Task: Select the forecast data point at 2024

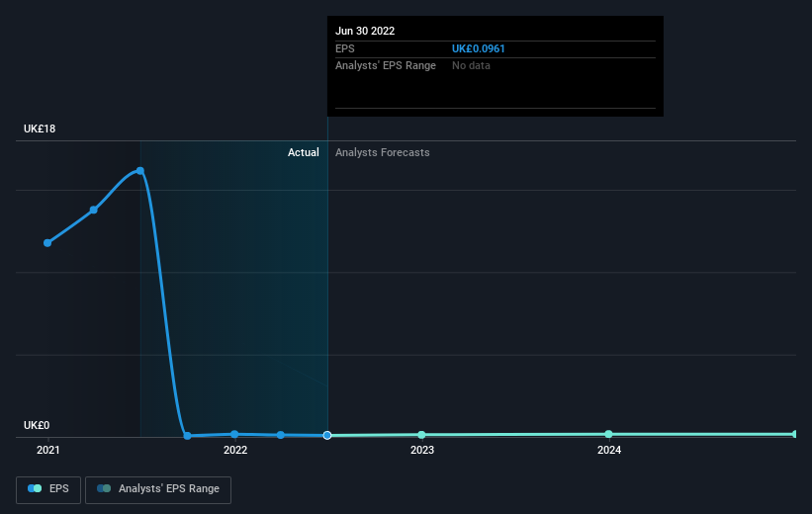Action: pyautogui.click(x=608, y=434)
